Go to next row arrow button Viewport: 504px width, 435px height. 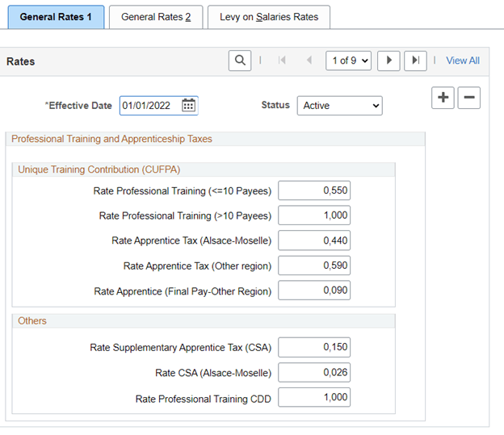(388, 61)
